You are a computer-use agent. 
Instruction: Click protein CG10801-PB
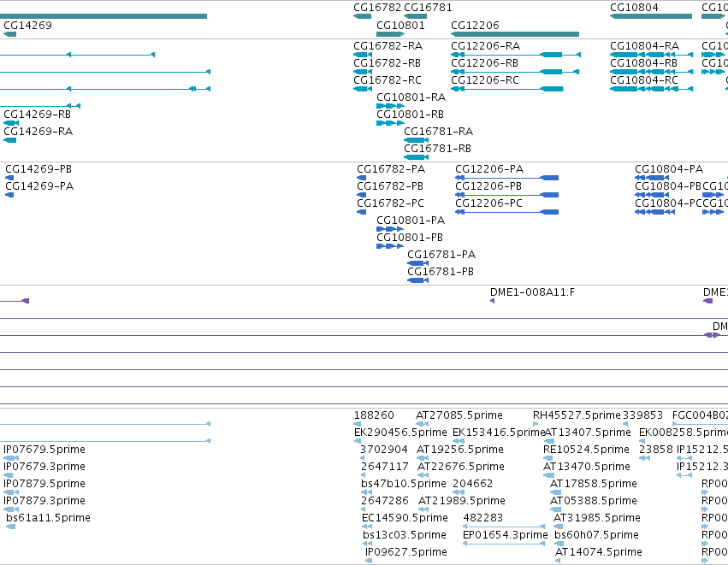click(x=410, y=238)
